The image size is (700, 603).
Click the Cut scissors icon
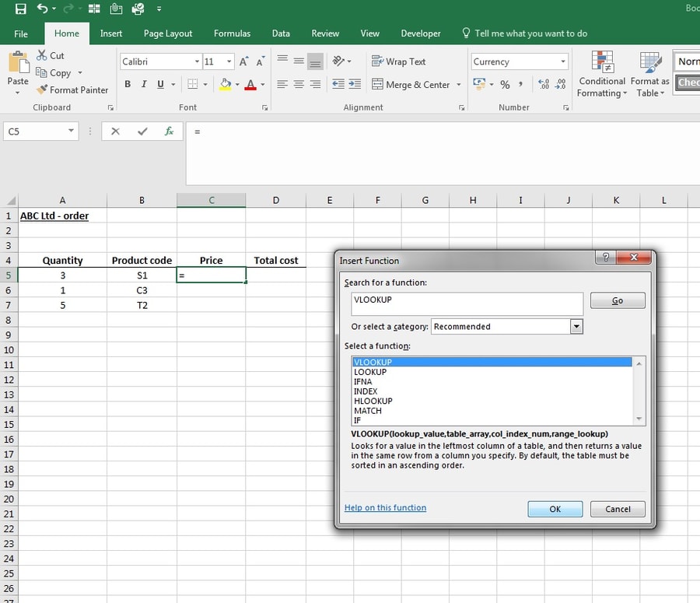coord(41,55)
